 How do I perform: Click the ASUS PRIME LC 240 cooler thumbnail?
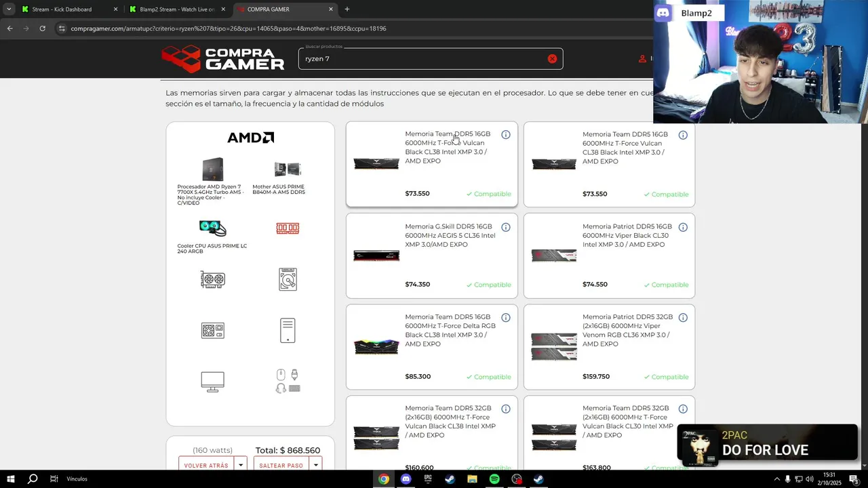point(213,228)
